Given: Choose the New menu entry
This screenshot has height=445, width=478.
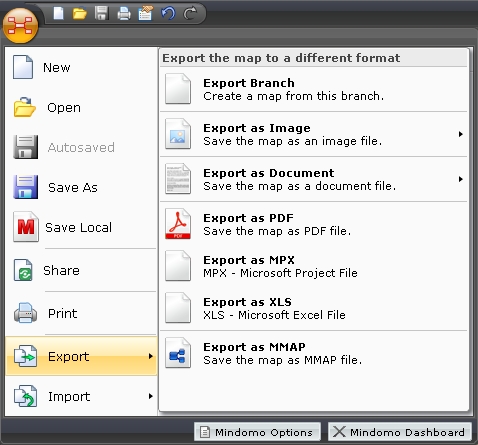Looking at the screenshot, I should tap(81, 67).
